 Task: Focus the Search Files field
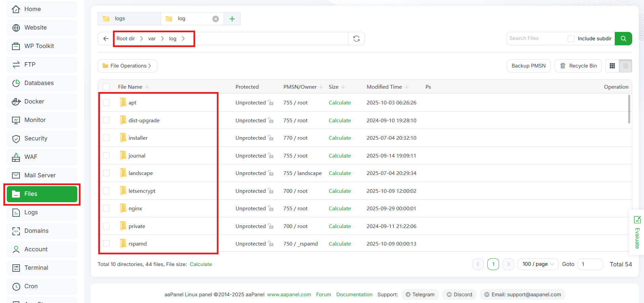536,39
